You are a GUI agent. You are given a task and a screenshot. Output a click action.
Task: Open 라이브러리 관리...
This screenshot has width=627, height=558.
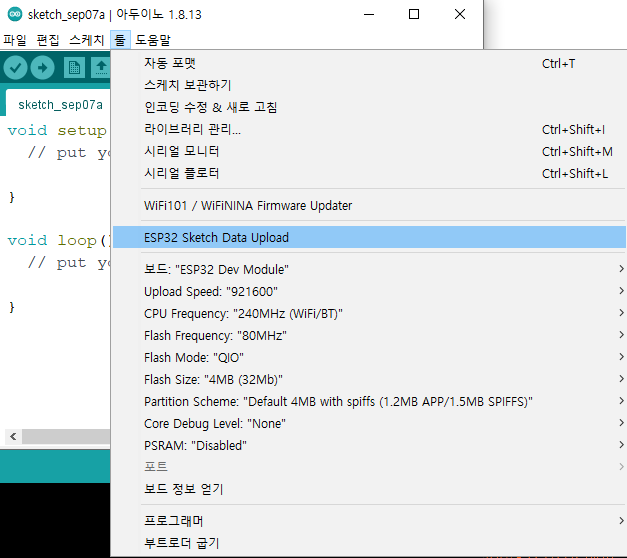[x=369, y=129]
